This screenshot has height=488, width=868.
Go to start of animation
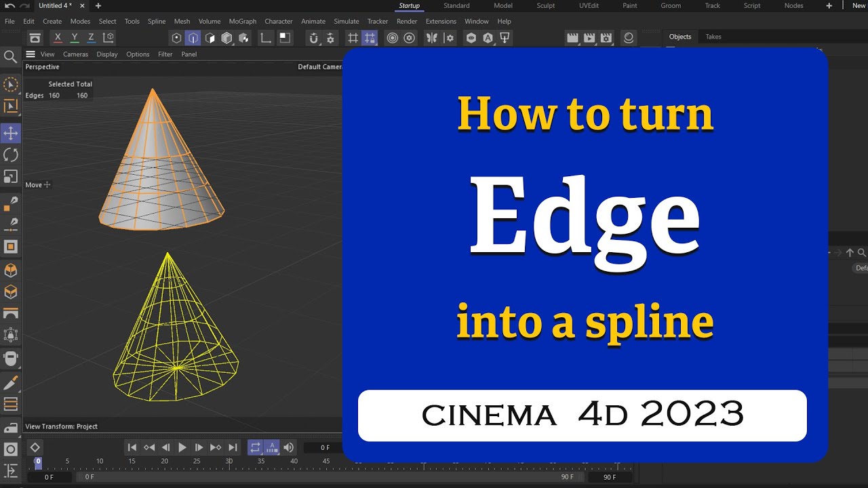(132, 447)
